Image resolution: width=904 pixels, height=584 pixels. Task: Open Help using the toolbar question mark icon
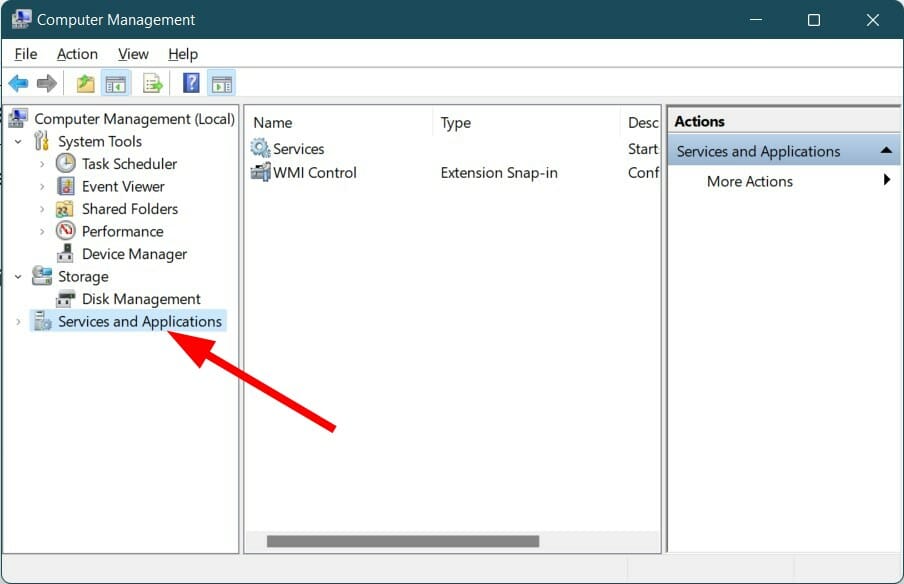click(x=189, y=82)
